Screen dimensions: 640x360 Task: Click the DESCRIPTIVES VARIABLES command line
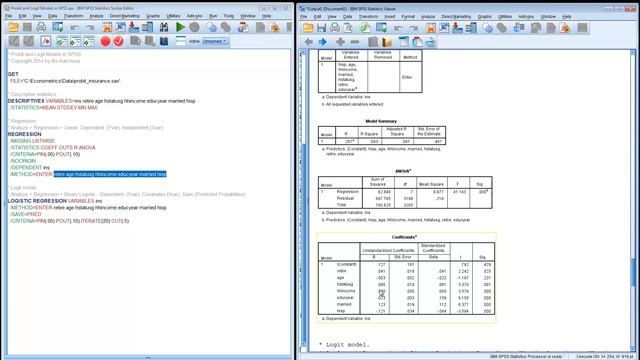pyautogui.click(x=102, y=101)
